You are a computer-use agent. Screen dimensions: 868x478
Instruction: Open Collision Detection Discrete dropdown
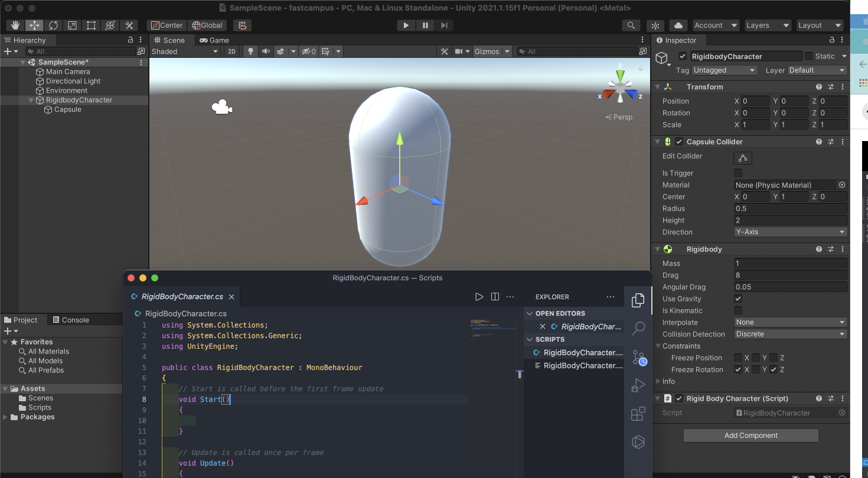coord(791,334)
